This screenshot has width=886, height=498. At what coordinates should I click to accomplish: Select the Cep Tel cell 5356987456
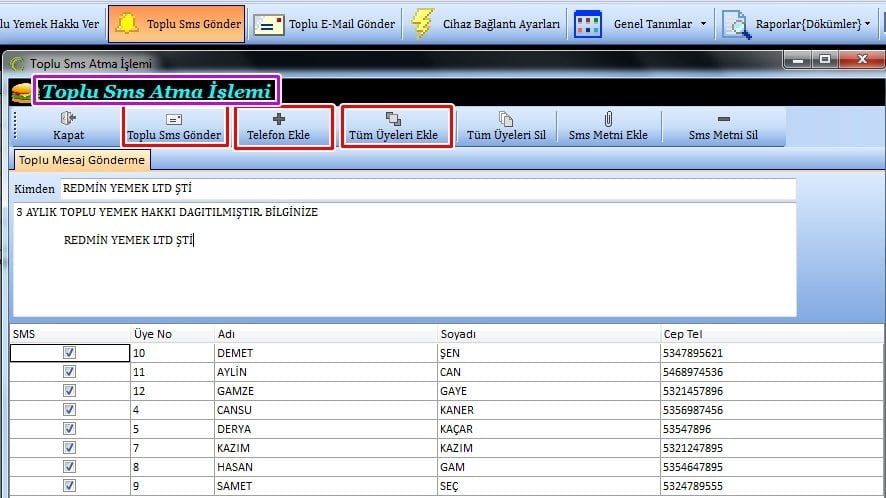[x=692, y=410]
